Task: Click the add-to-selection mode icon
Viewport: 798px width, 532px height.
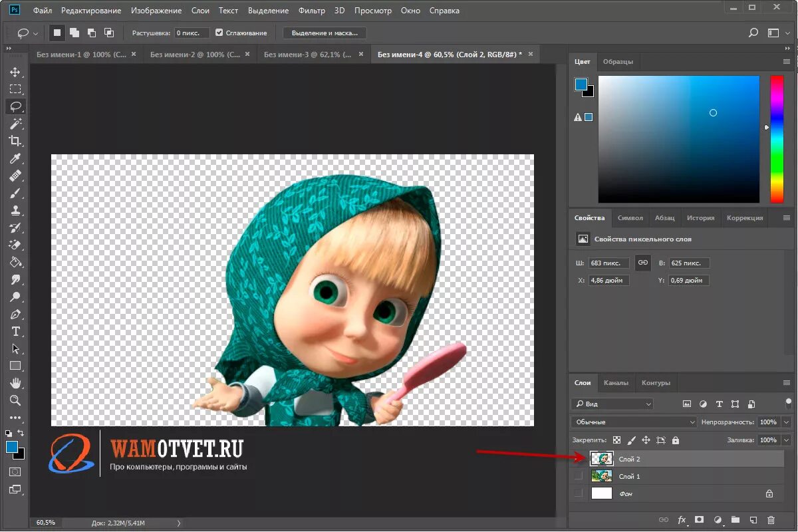Action: click(x=74, y=33)
